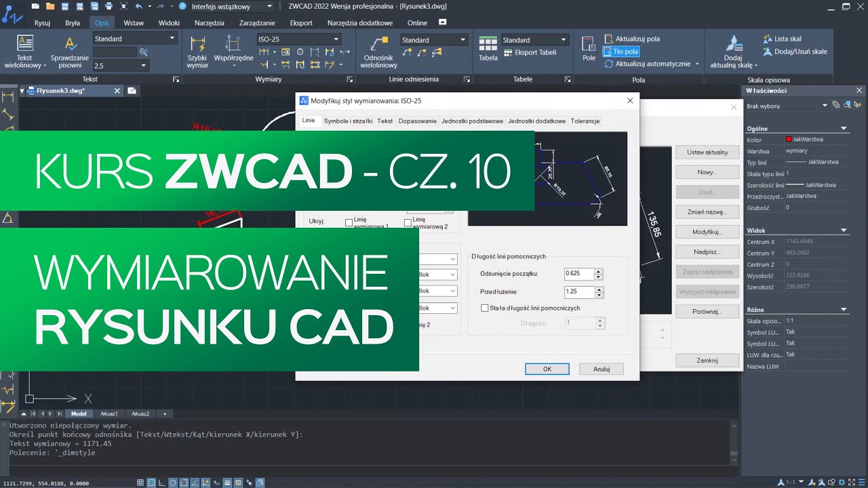Open Lista skal
Viewport: 868px width, 488px height.
[782, 39]
